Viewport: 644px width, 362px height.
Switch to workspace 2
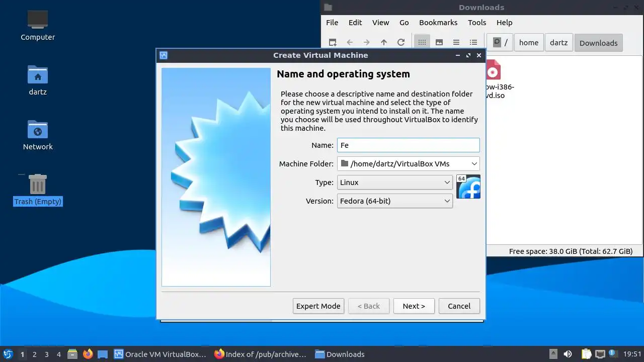pos(34,354)
